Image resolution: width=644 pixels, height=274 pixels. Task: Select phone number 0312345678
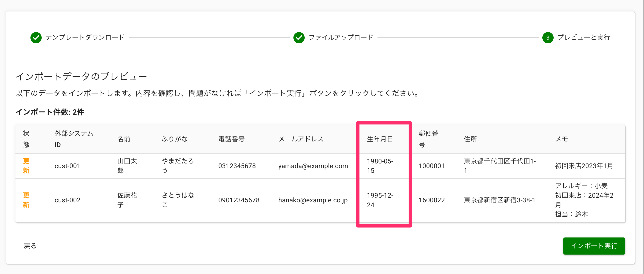click(x=237, y=166)
